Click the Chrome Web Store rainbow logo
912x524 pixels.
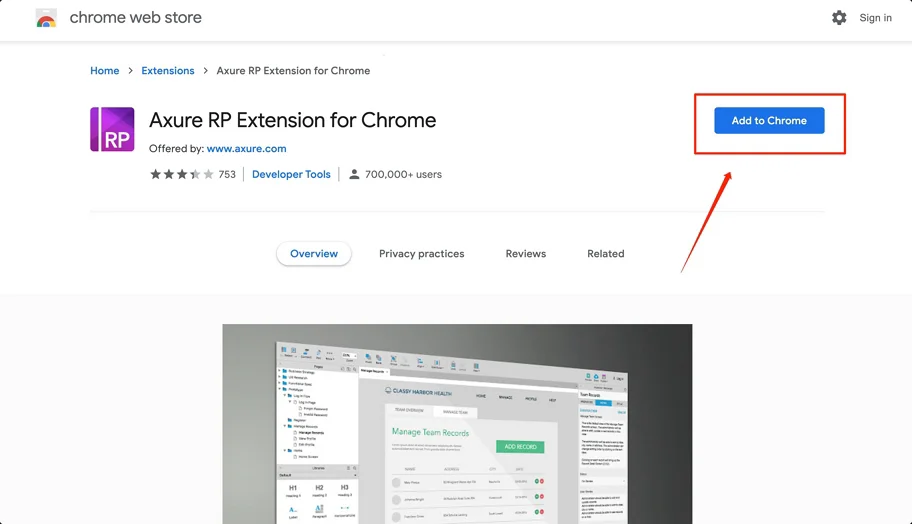tap(46, 18)
